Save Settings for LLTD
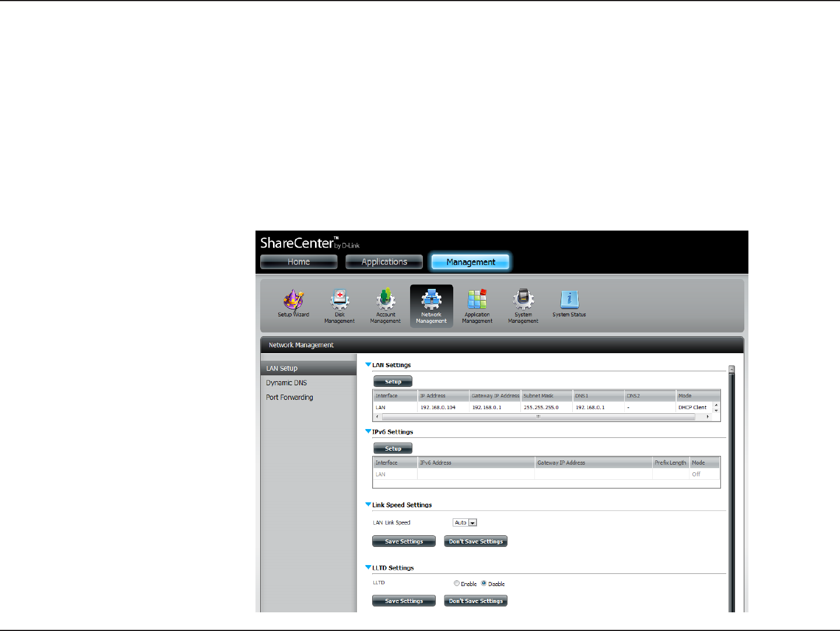The height and width of the screenshot is (631, 840). pos(404,601)
